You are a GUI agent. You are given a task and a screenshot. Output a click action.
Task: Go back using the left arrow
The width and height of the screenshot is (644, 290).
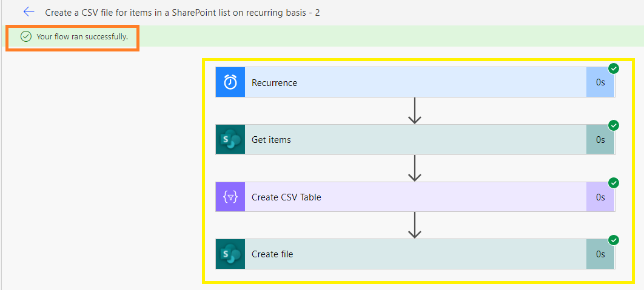[x=29, y=12]
